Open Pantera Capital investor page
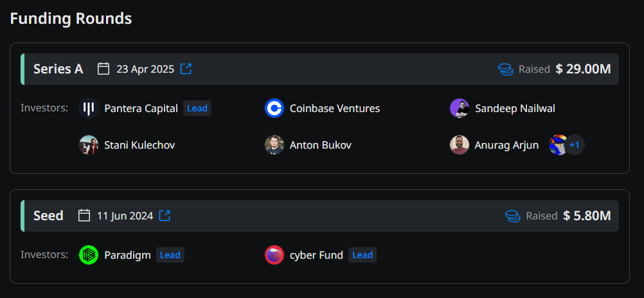The image size is (644, 298). 141,108
